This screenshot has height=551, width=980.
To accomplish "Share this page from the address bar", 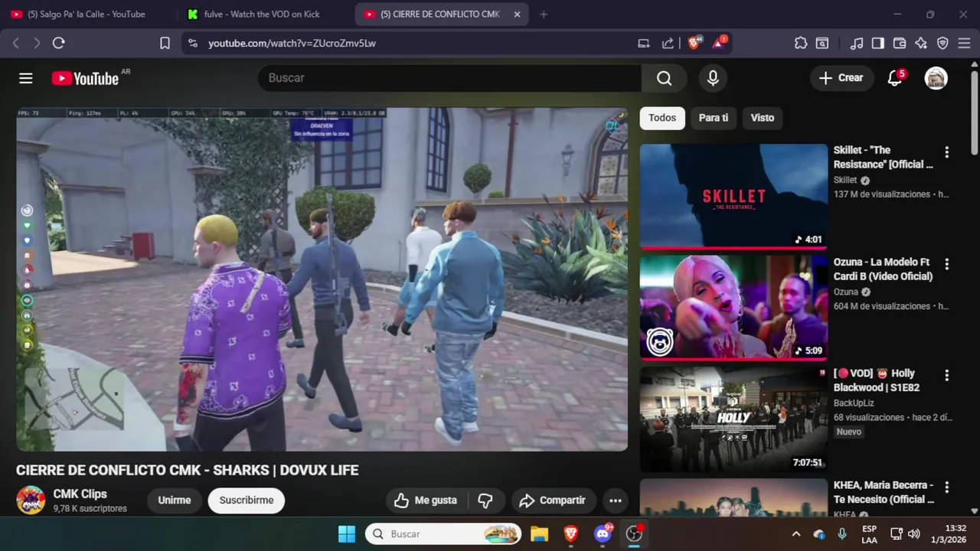I will [668, 44].
